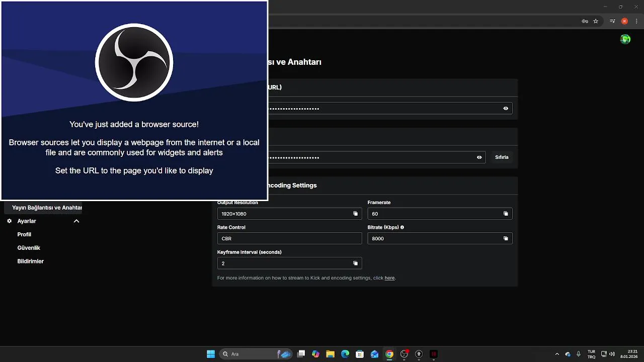Click the Ayarlar gear icon
Image resolution: width=644 pixels, height=362 pixels.
pyautogui.click(x=9, y=221)
